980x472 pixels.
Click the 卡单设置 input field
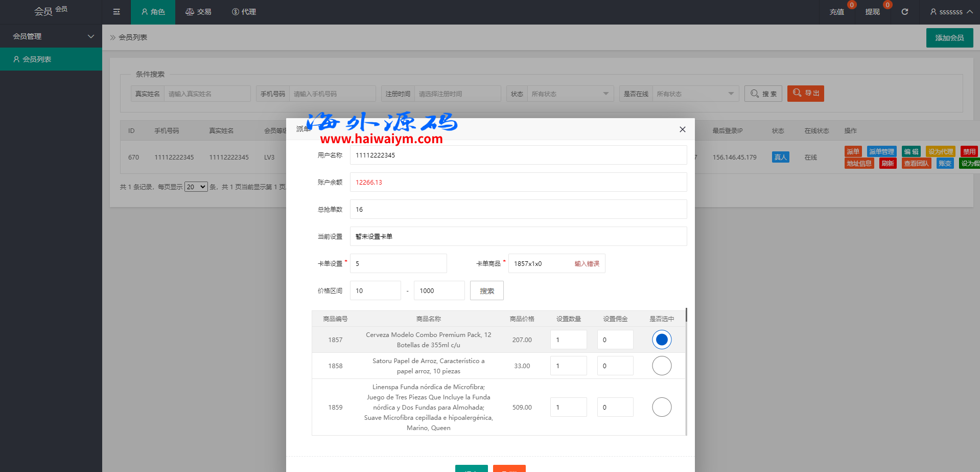(x=398, y=263)
